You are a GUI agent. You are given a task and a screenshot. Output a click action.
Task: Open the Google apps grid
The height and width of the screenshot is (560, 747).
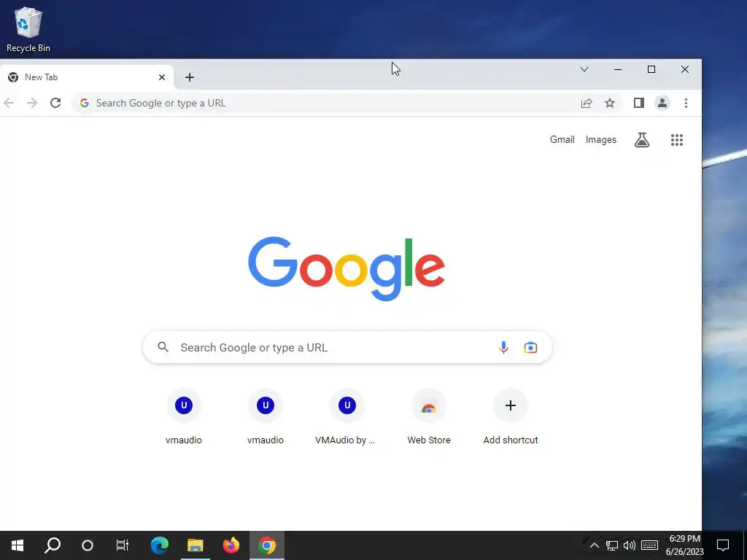tap(677, 139)
